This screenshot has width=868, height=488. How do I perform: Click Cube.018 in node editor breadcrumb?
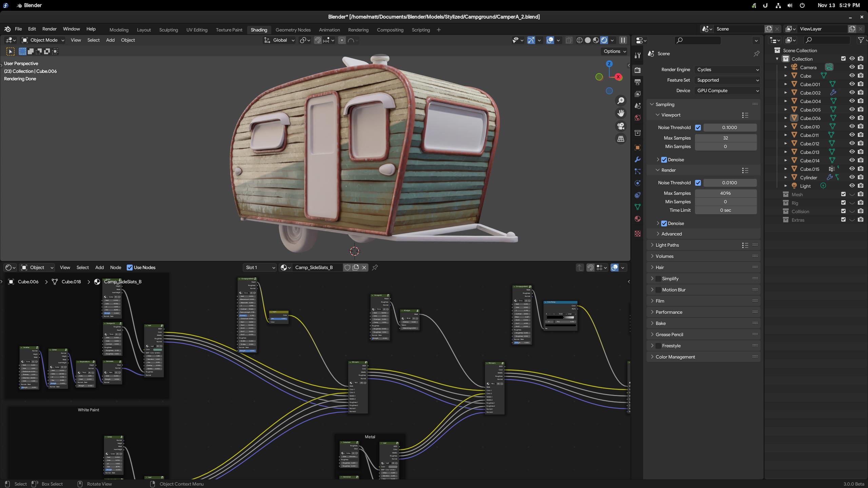pos(71,282)
